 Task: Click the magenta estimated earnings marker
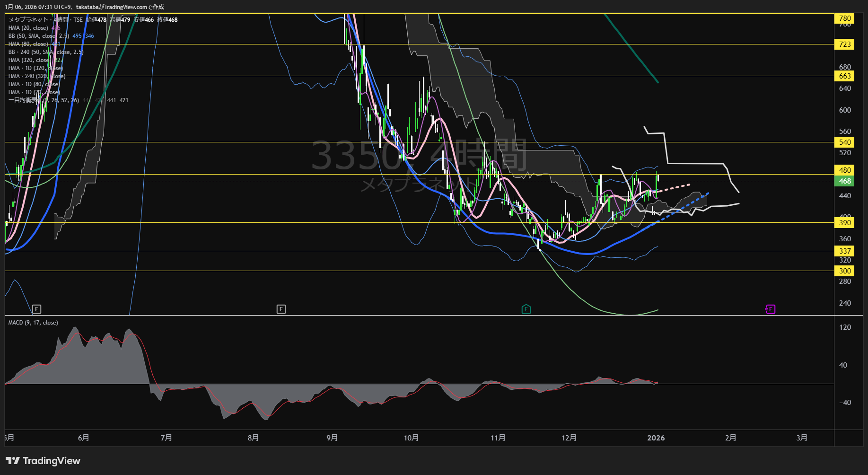pos(770,309)
